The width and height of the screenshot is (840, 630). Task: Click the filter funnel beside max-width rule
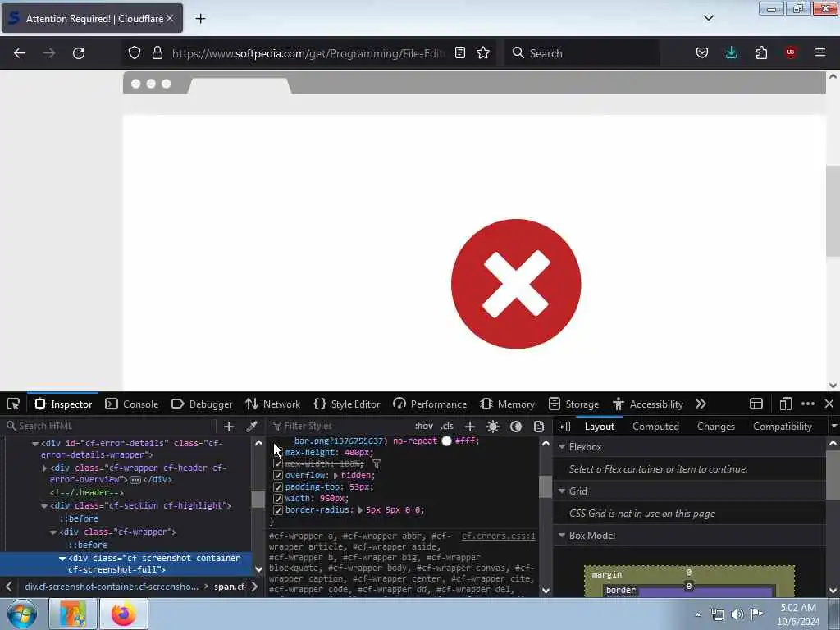(x=377, y=464)
